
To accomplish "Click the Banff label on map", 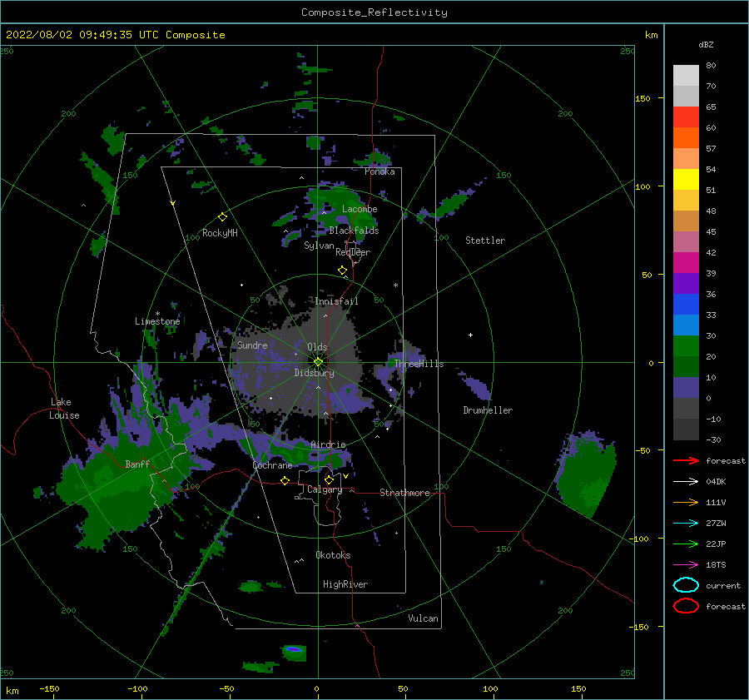I will 137,464.
